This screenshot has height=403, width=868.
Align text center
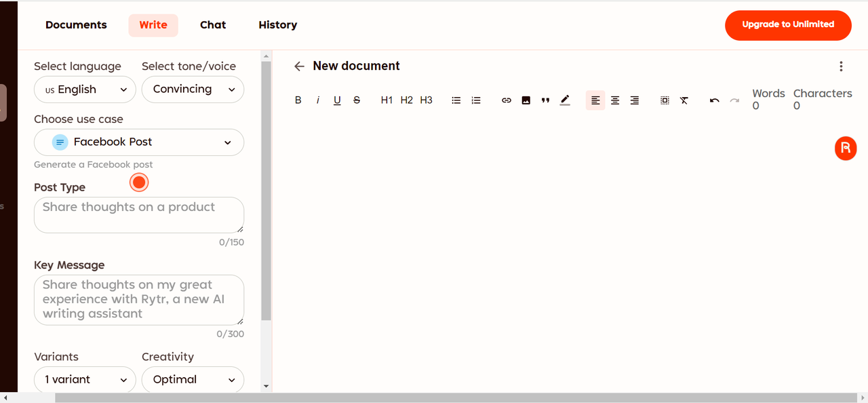(615, 100)
